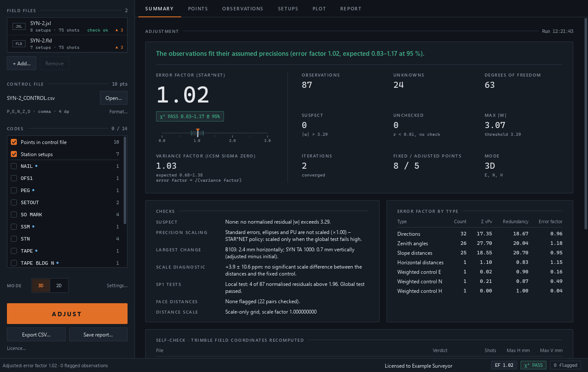Open the Summary tab
Screen dimensions: 588x372
point(160,9)
